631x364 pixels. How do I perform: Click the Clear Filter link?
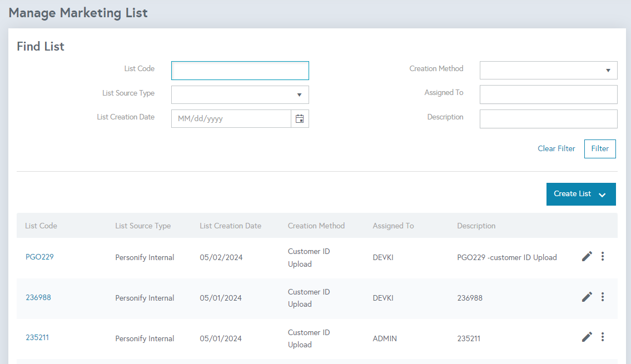[556, 148]
